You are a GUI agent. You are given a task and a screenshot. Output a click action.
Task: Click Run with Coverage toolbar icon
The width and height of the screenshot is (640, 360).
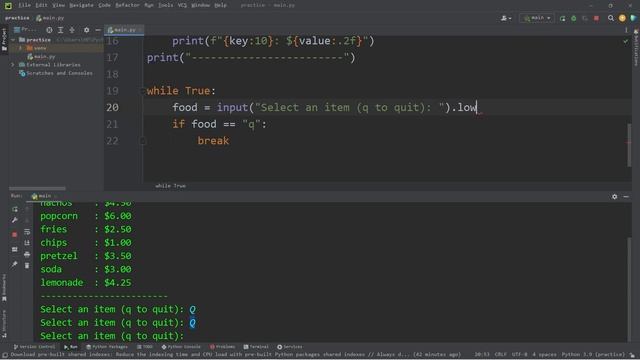(x=585, y=18)
